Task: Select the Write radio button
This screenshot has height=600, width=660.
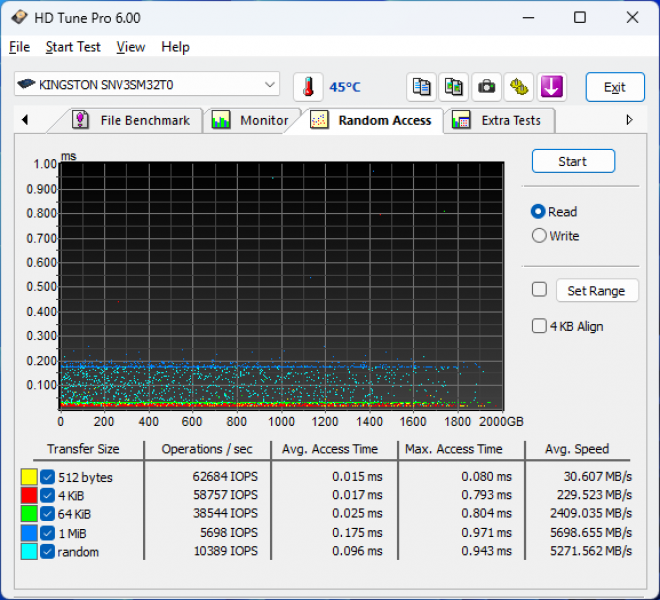Action: (x=539, y=236)
